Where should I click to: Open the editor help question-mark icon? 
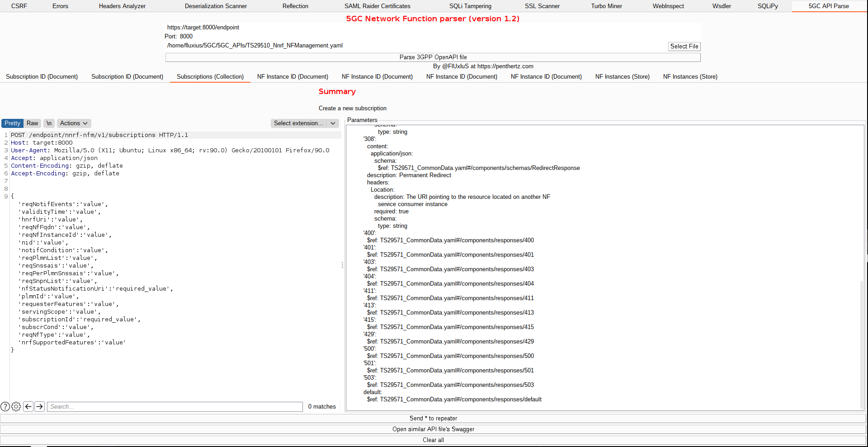[x=5, y=406]
